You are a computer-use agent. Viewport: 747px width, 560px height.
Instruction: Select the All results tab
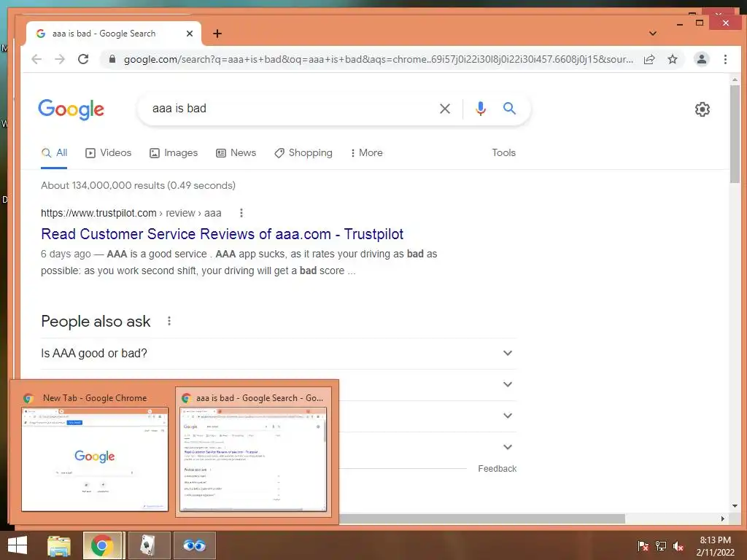click(x=54, y=153)
